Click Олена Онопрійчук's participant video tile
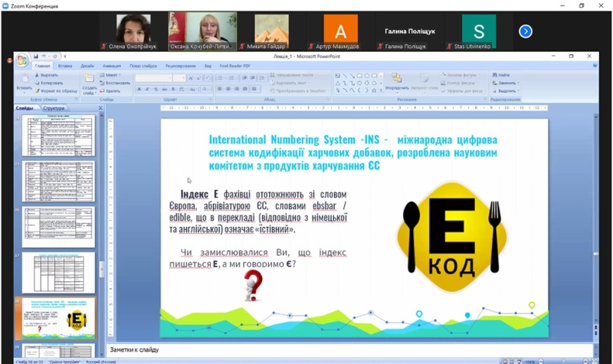The image size is (613, 364). 133,31
